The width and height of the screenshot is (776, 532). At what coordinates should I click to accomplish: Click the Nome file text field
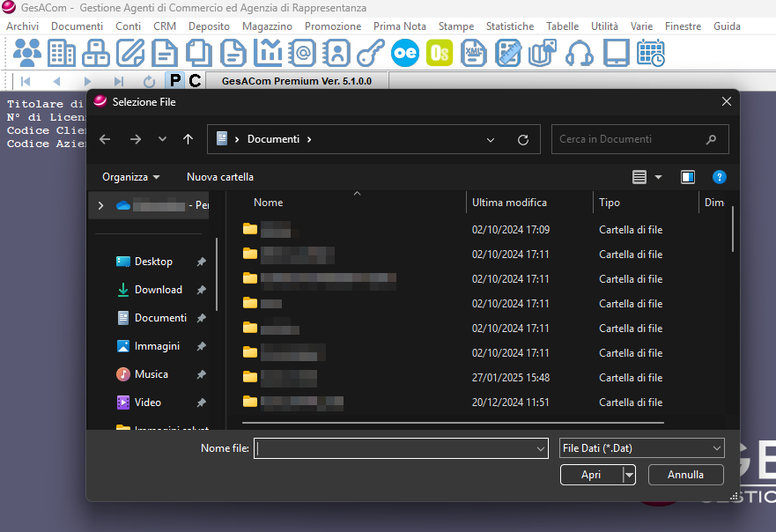point(395,448)
